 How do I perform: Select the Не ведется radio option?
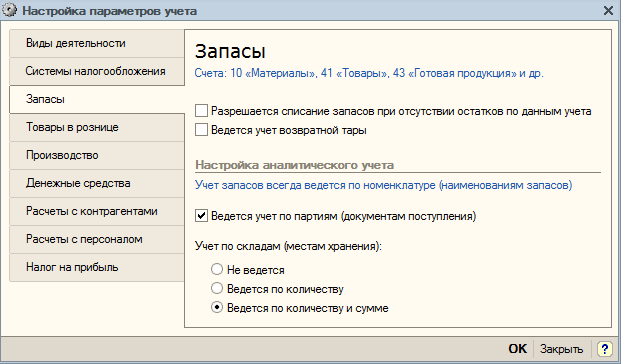tap(217, 269)
